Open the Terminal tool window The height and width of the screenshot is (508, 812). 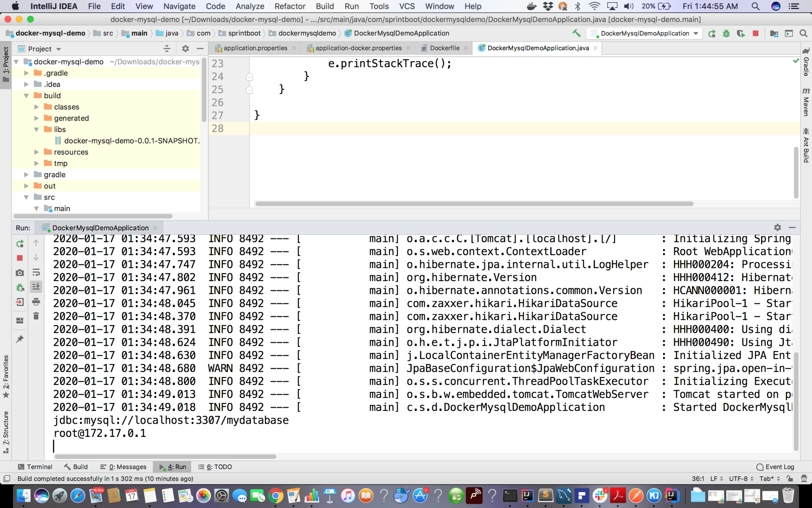tap(35, 467)
